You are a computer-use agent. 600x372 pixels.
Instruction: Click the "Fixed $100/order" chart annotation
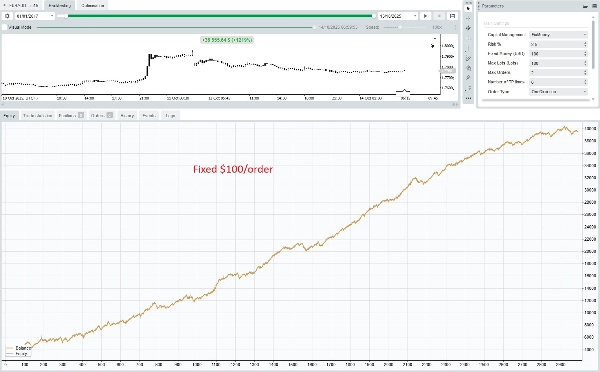click(x=233, y=169)
